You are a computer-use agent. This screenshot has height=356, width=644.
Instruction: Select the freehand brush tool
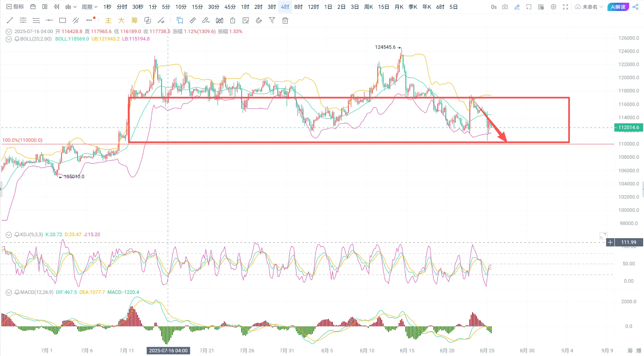click(x=206, y=20)
